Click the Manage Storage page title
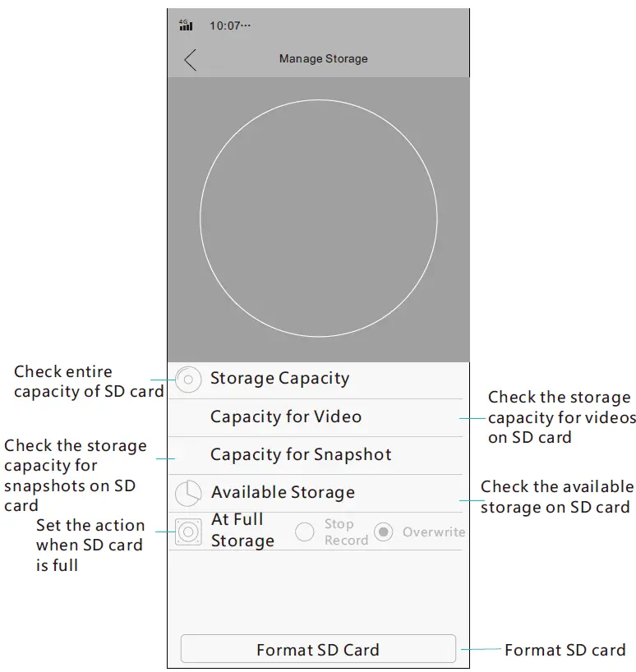 [x=323, y=59]
